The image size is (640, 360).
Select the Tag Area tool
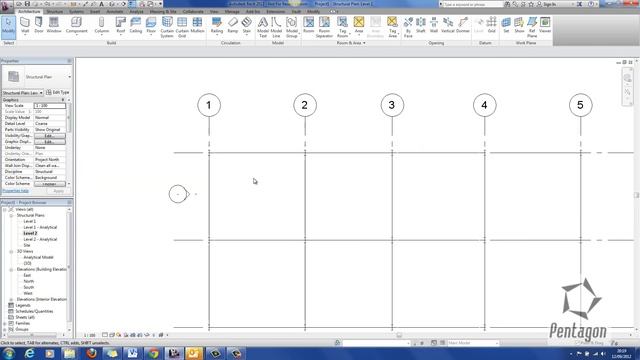coord(392,27)
